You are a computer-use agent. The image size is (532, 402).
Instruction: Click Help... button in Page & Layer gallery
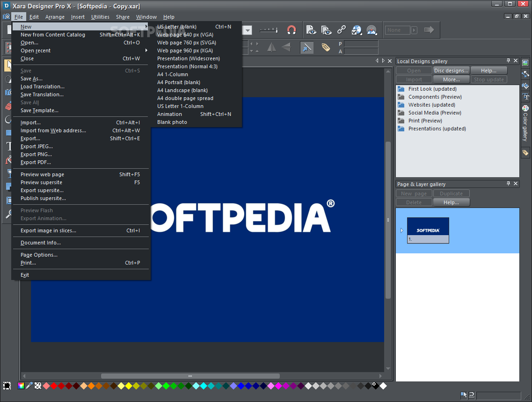click(x=451, y=202)
